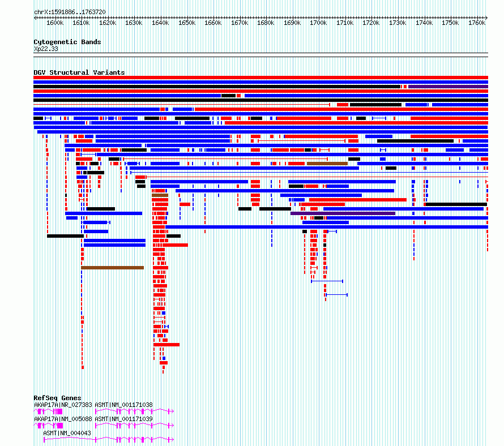504x446 pixels.
Task: Select the 1710k ruler label
Action: 345,23
